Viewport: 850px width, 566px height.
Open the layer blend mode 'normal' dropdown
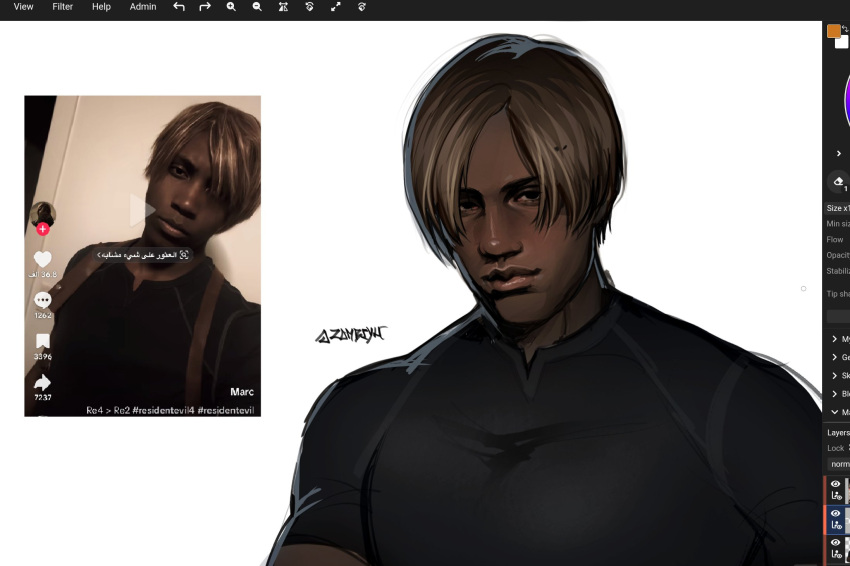coord(838,464)
